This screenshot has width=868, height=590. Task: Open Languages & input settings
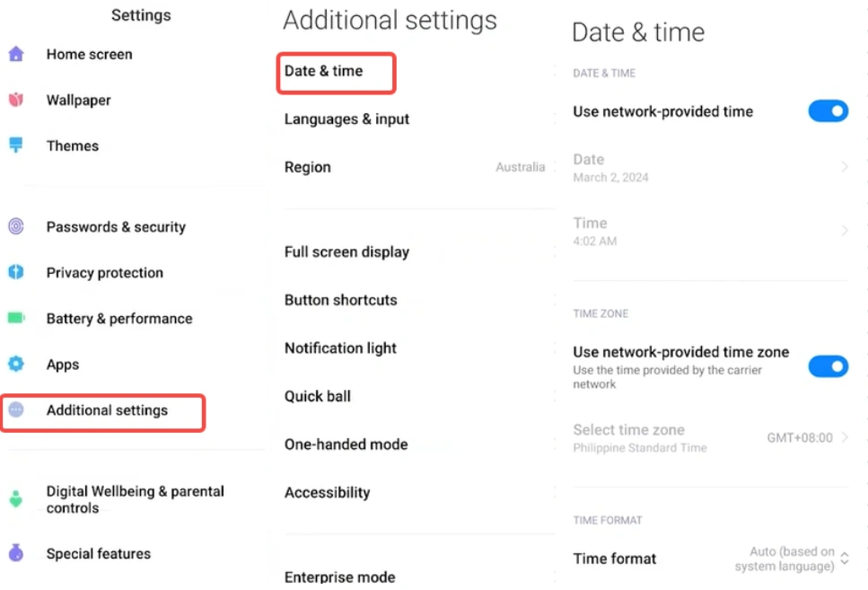346,119
